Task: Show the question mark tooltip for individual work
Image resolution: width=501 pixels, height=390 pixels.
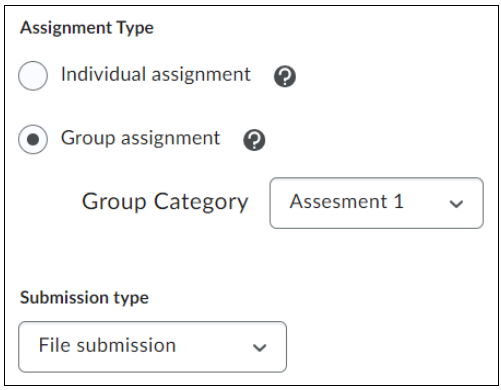Action: pos(285,76)
